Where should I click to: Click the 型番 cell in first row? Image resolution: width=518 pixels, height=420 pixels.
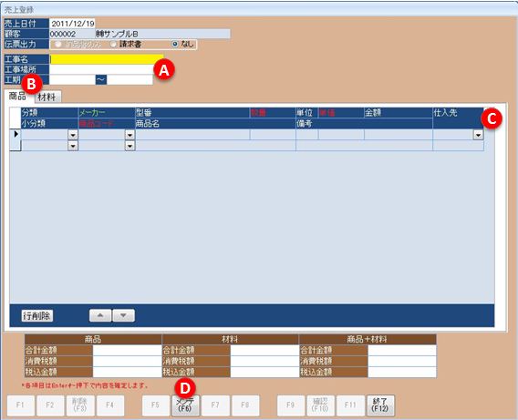click(192, 135)
